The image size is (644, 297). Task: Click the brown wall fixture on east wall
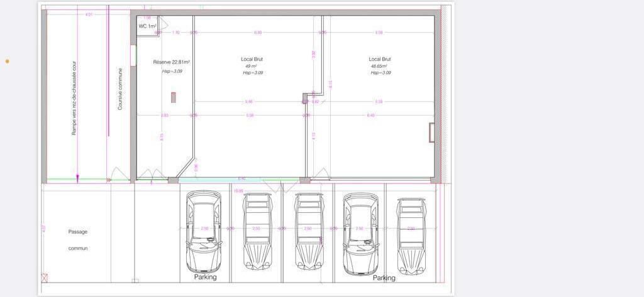pos(431,132)
